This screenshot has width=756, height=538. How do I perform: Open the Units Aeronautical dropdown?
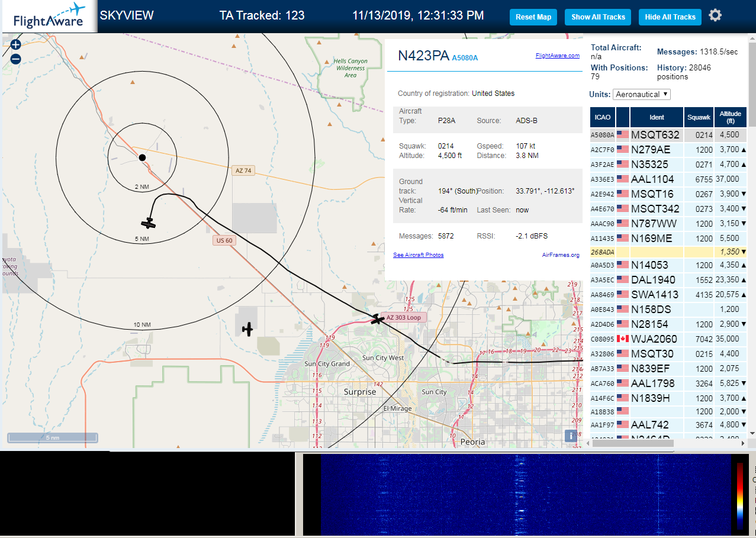tap(642, 94)
